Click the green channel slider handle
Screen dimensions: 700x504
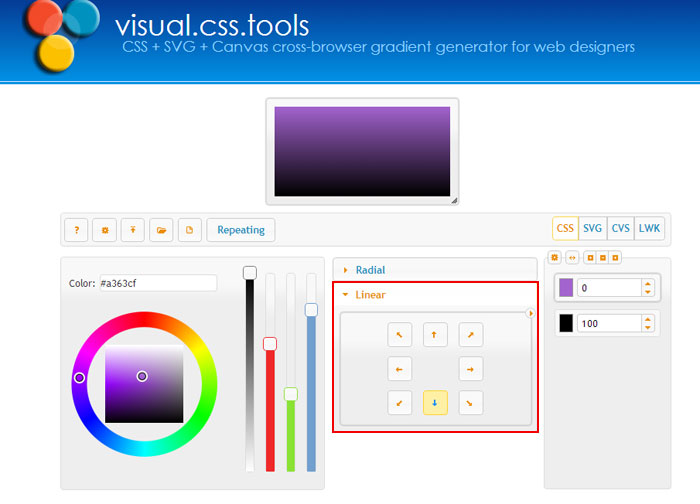[x=291, y=394]
